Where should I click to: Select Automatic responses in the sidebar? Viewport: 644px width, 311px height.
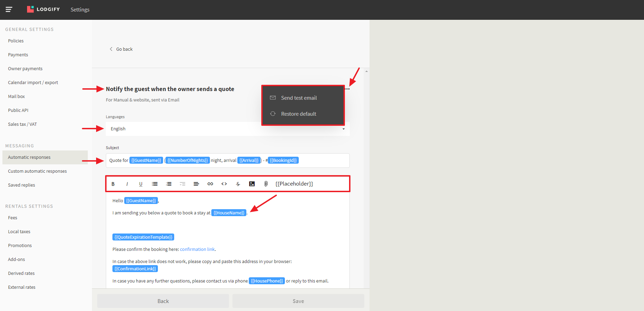45,157
